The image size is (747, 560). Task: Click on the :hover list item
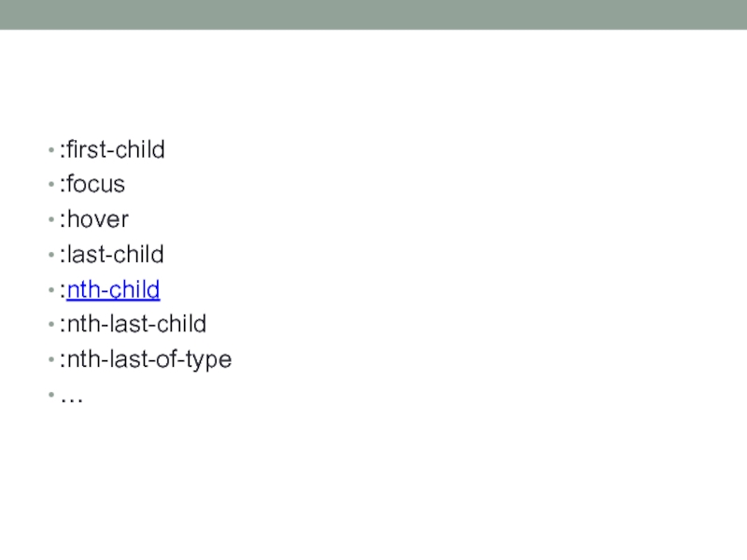[94, 220]
